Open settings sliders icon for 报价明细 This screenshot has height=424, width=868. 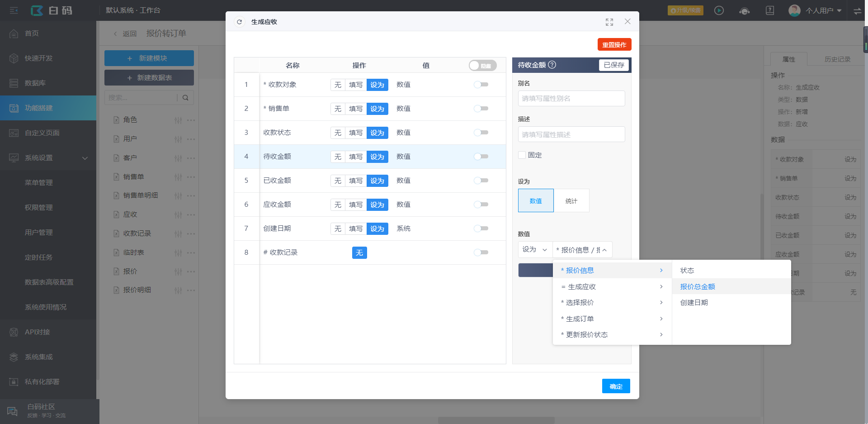click(178, 291)
